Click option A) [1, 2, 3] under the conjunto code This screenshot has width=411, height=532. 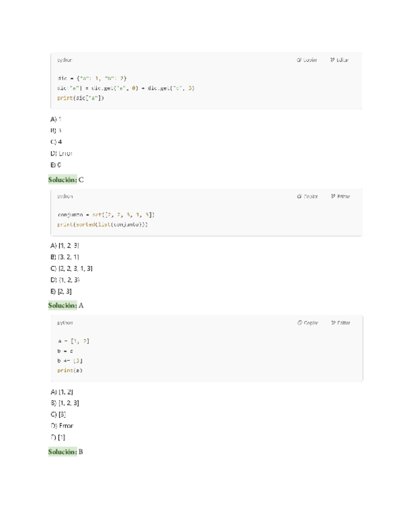pyautogui.click(x=64, y=245)
